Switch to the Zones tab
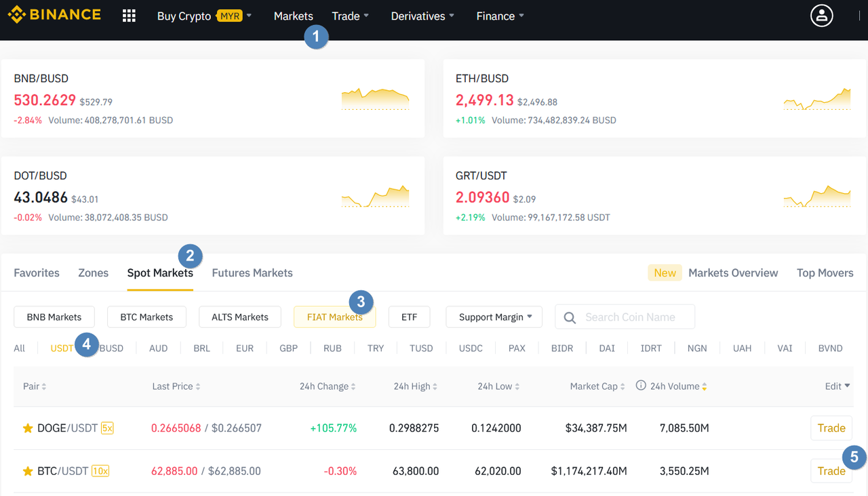Viewport: 868px width, 496px height. pyautogui.click(x=94, y=272)
